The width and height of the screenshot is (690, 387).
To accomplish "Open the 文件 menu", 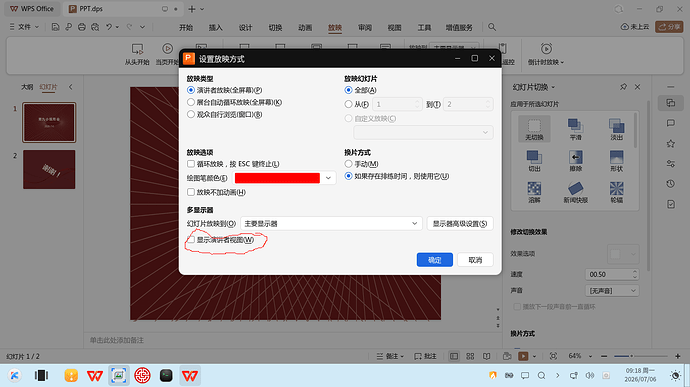I will tap(24, 27).
